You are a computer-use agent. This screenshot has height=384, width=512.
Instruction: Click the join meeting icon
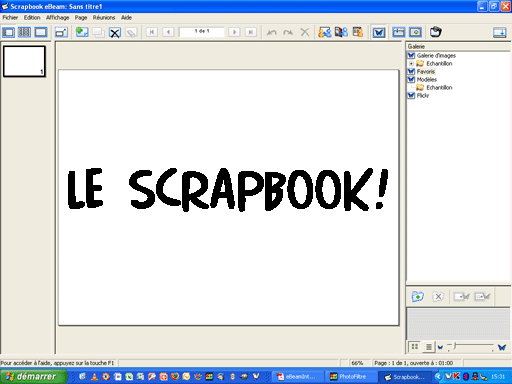pos(341,32)
